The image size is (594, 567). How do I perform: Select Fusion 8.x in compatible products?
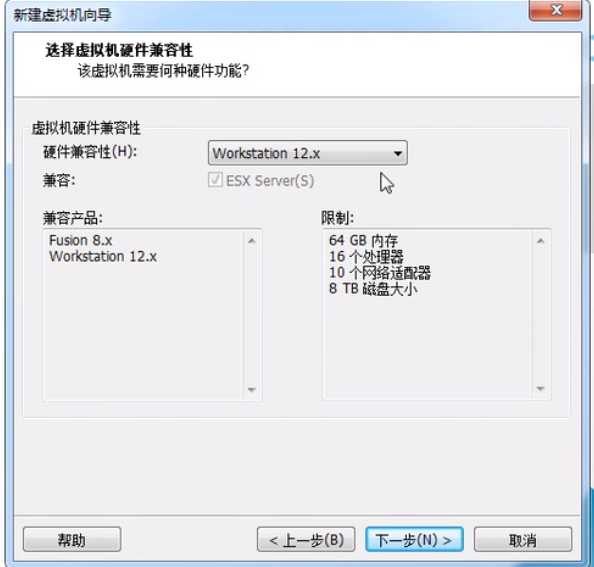click(x=81, y=240)
